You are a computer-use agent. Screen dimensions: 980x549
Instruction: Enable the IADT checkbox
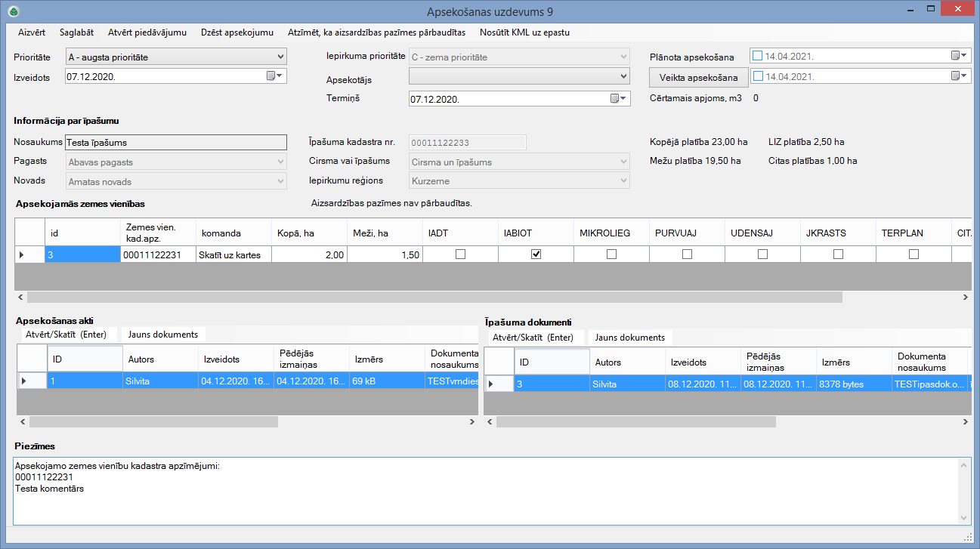pyautogui.click(x=460, y=255)
